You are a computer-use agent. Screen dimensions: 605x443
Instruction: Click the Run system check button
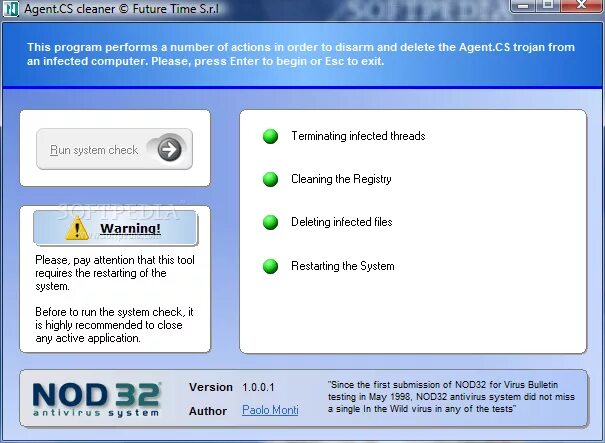[x=114, y=149]
